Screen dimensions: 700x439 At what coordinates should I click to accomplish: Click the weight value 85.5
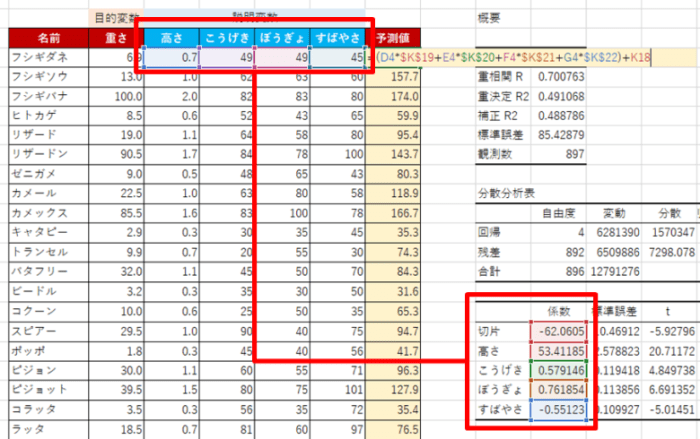(116, 213)
